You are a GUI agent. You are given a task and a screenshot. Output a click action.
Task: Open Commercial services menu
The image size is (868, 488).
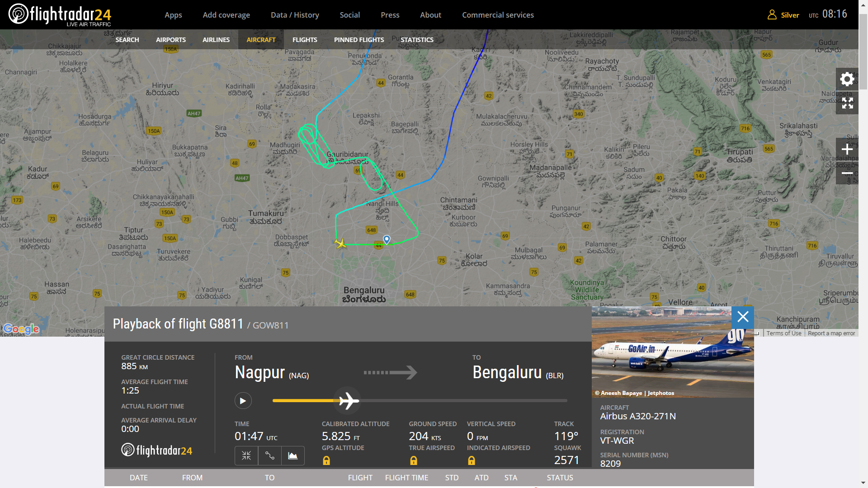(x=498, y=15)
